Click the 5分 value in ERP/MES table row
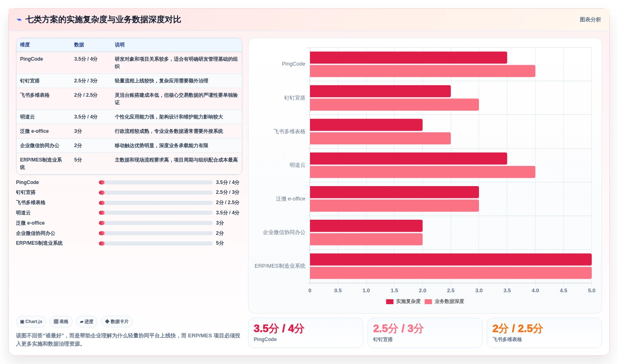 (x=78, y=160)
